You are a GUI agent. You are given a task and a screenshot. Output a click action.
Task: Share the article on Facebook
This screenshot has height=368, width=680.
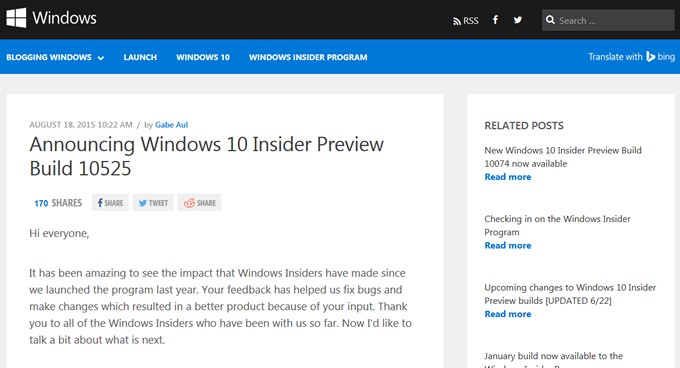(x=110, y=203)
